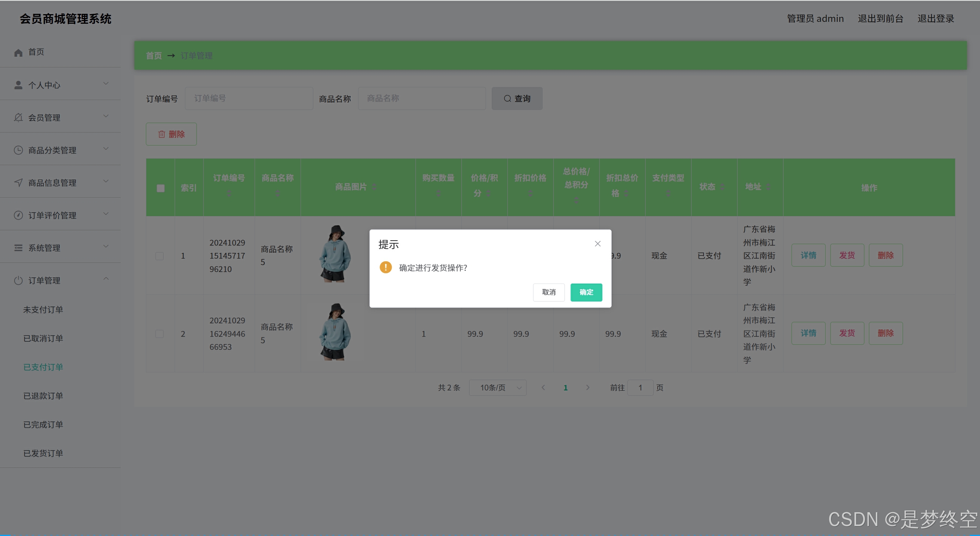Toggle the select-all checkbox in table header
980x536 pixels.
point(160,188)
